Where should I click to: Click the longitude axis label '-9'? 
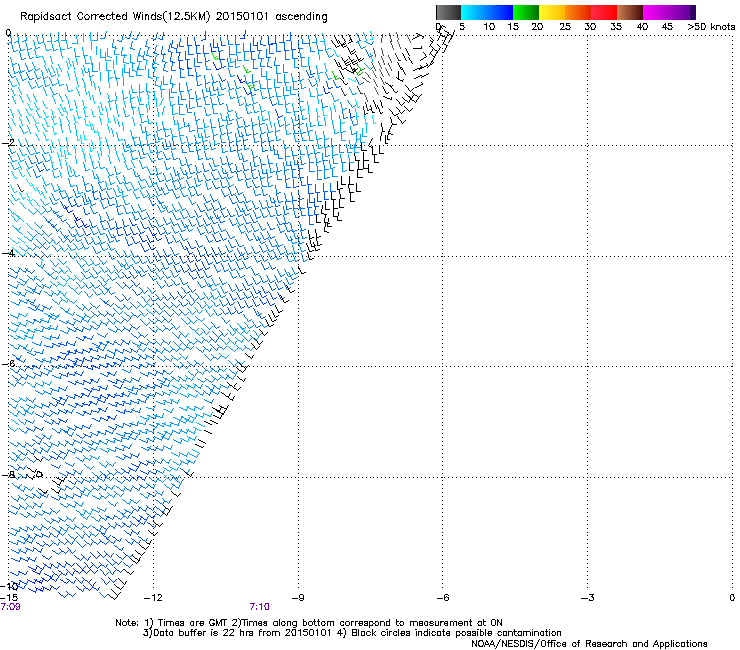[x=298, y=598]
